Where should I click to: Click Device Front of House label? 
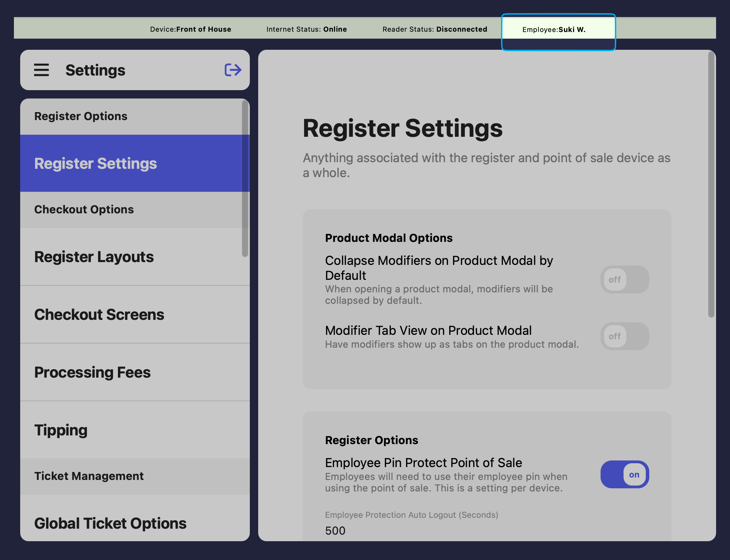click(x=191, y=30)
